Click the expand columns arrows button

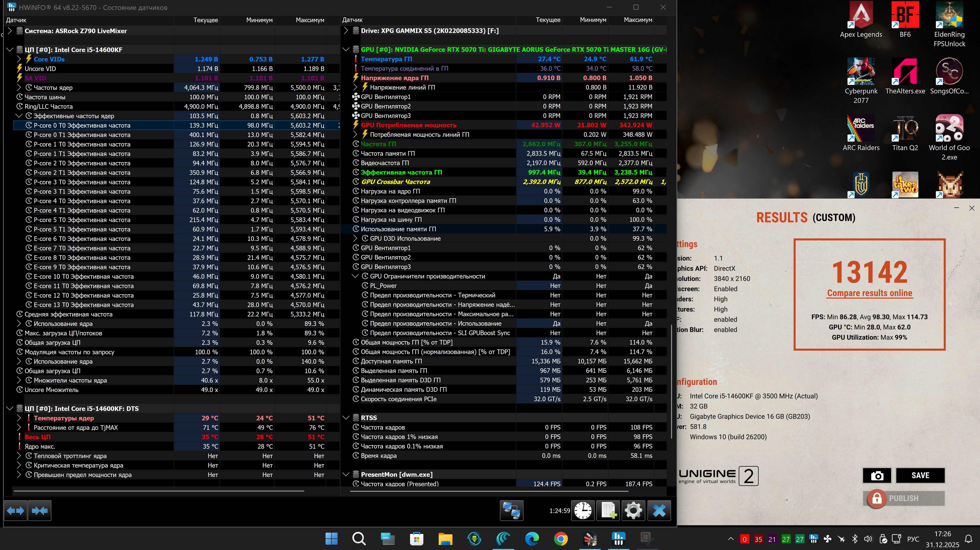pos(16,510)
